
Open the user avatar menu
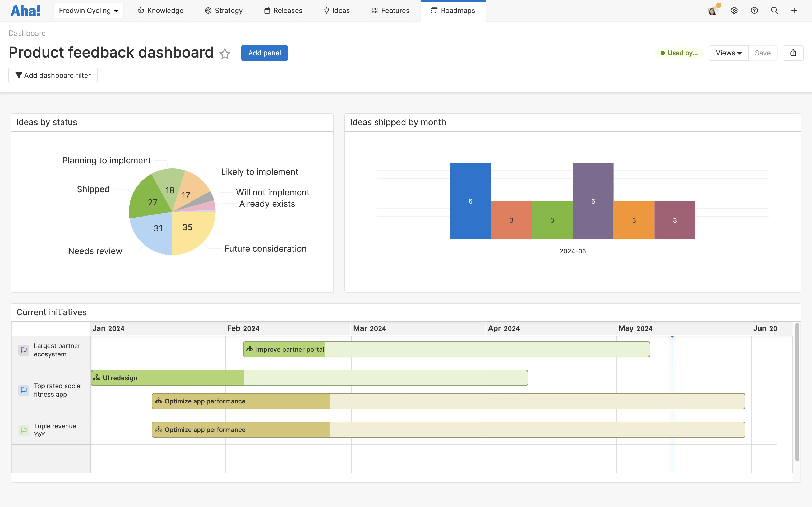tap(712, 11)
